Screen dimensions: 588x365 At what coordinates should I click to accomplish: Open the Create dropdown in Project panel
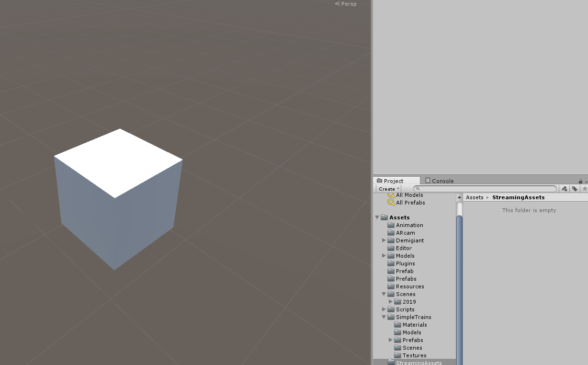(388, 189)
